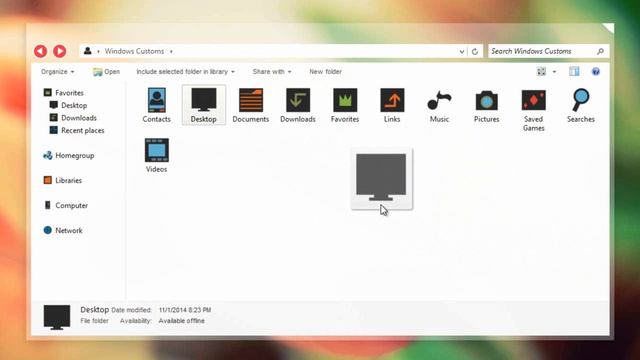
Task: Click the Desktop preview icon in details pane
Action: (57, 317)
